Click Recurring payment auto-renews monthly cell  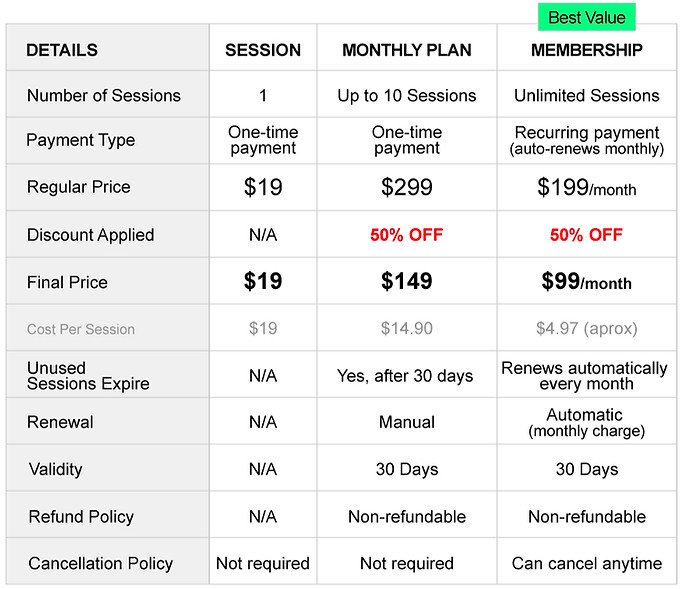click(x=586, y=140)
